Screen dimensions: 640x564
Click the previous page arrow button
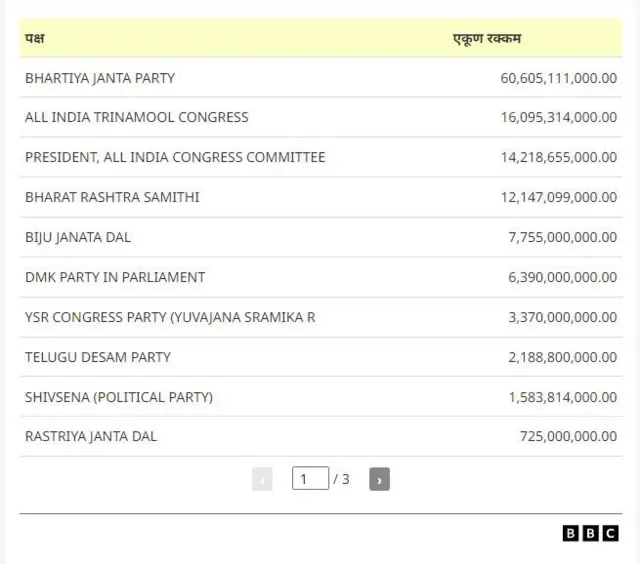pos(262,479)
